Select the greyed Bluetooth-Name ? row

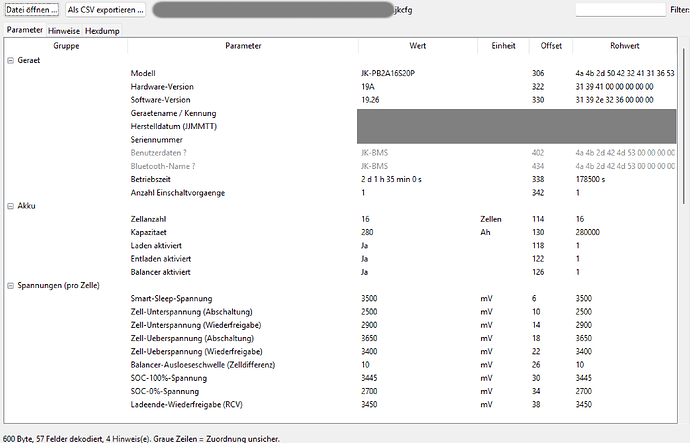(340, 166)
